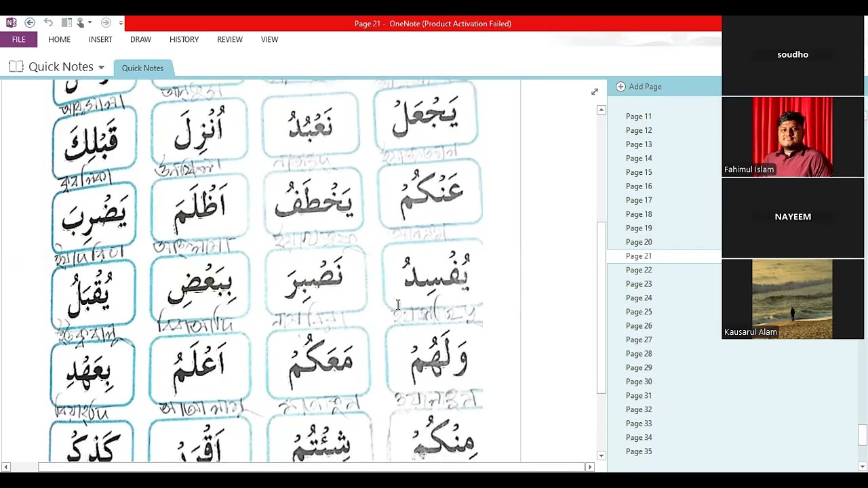Select the Quick Notes section tab
Screen dimensions: 868x488
tap(142, 68)
